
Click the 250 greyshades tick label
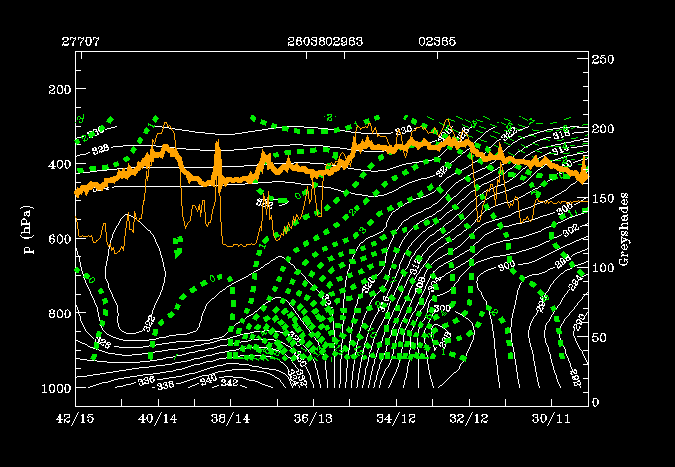602,60
